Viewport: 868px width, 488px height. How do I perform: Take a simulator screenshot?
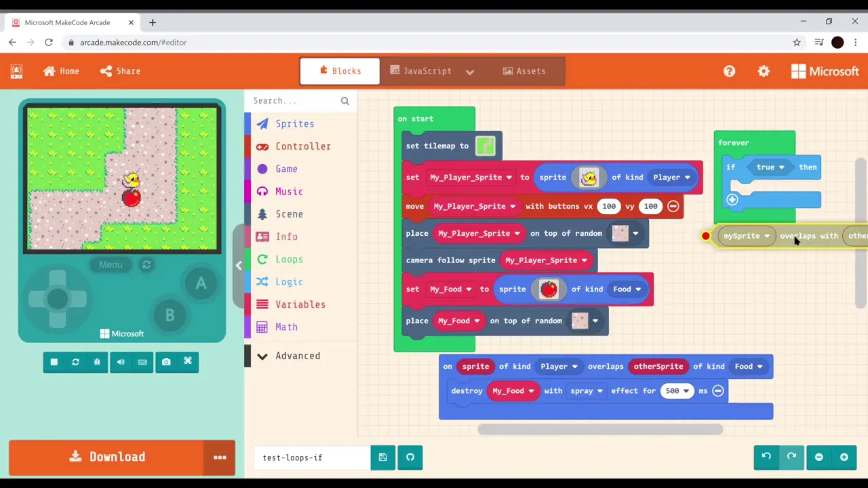coord(166,362)
